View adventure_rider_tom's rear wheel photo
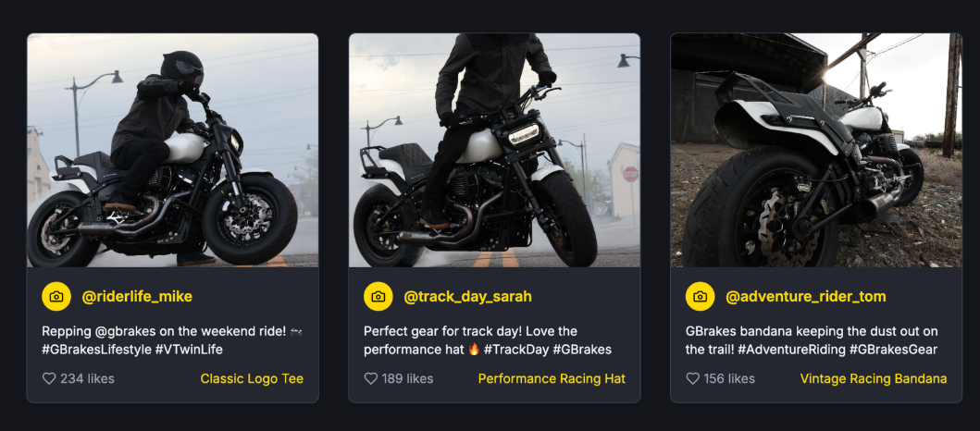 click(815, 151)
